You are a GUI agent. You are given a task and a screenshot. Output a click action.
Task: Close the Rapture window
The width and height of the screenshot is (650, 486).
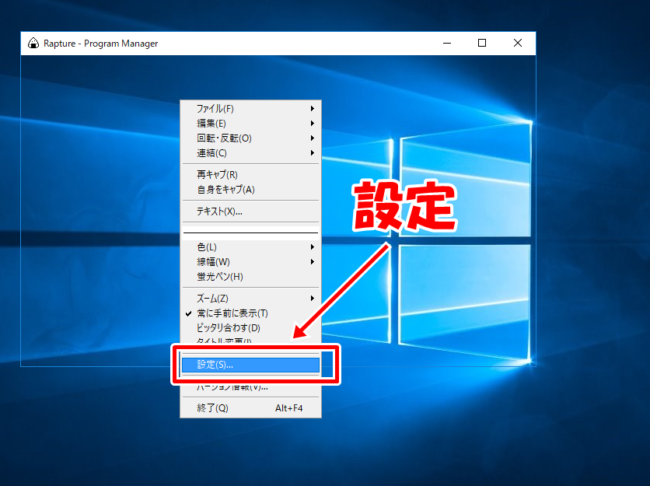517,43
